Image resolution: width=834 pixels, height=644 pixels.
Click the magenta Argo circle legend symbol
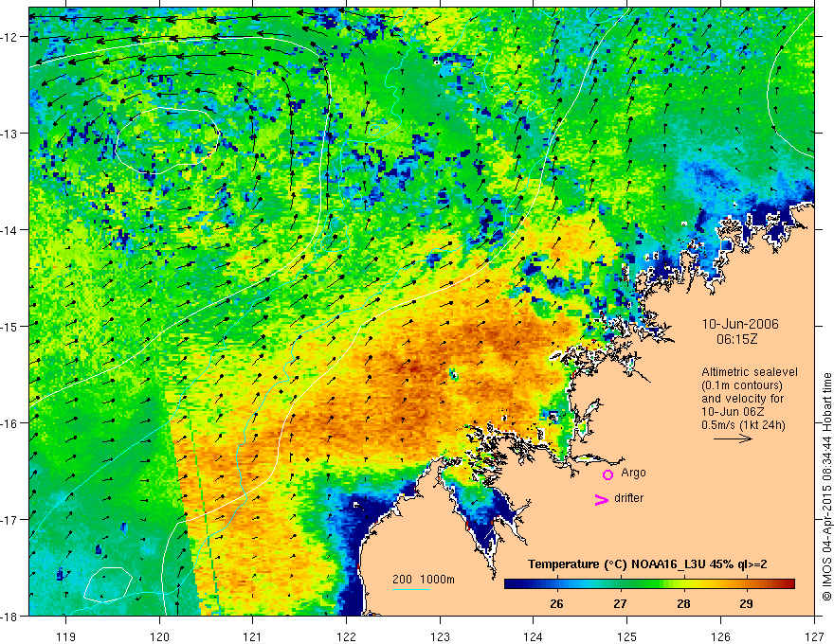(607, 474)
